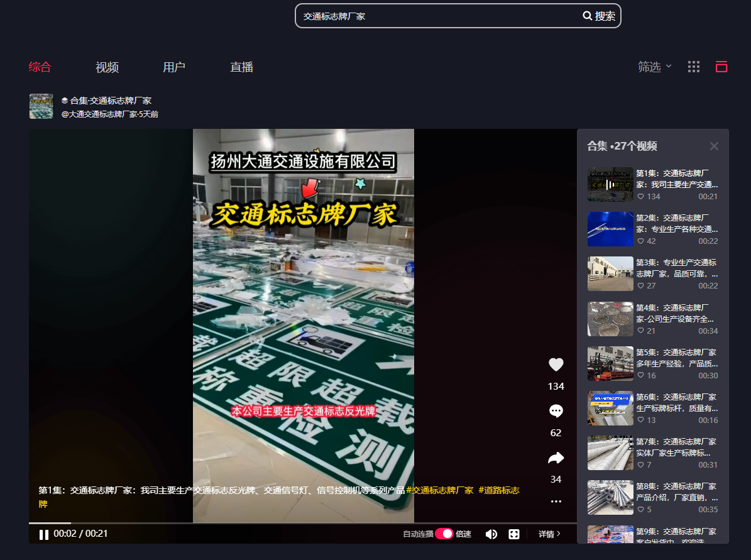Select 第5集 title: 多年生产经验
The image size is (751, 560).
click(677, 358)
